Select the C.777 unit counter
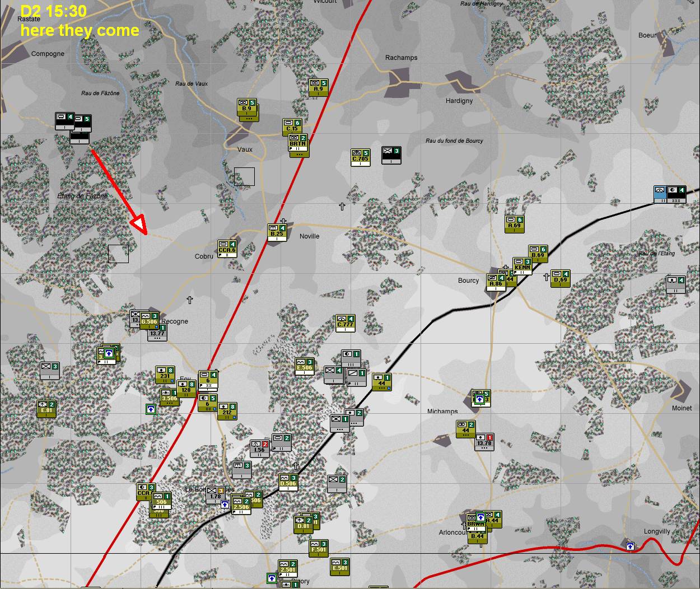 pos(346,323)
